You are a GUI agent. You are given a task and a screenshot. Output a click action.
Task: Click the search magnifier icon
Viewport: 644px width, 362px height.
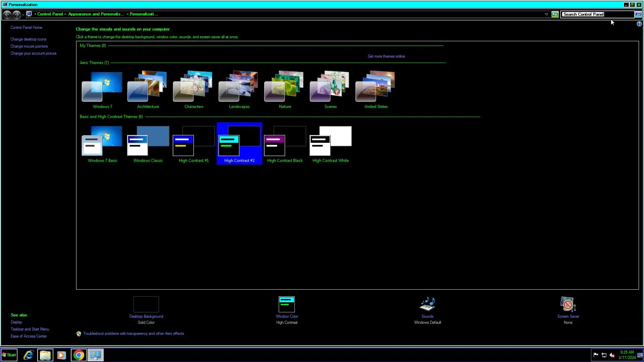(x=638, y=14)
